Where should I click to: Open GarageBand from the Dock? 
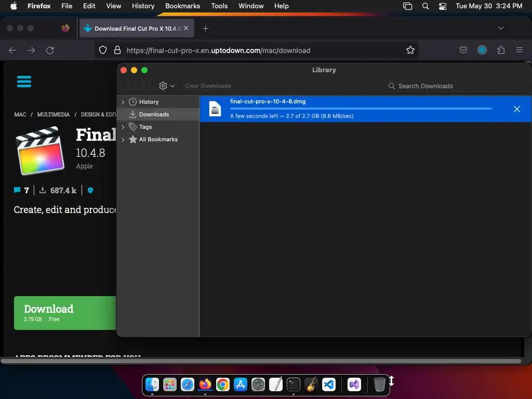click(x=311, y=384)
